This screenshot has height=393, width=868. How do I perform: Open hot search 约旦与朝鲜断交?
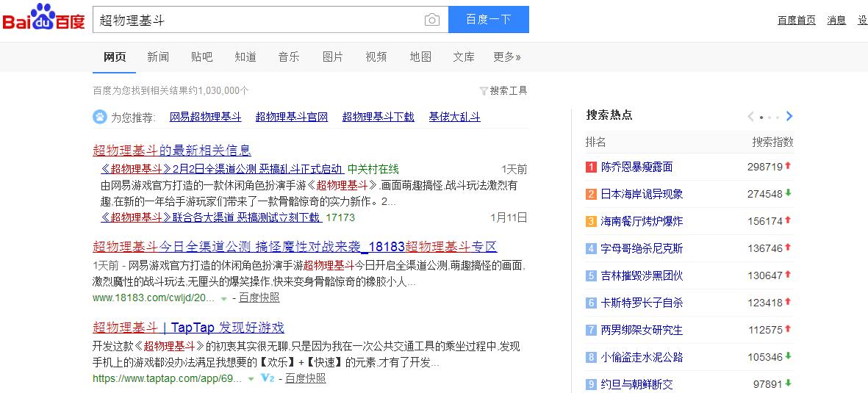tap(636, 384)
